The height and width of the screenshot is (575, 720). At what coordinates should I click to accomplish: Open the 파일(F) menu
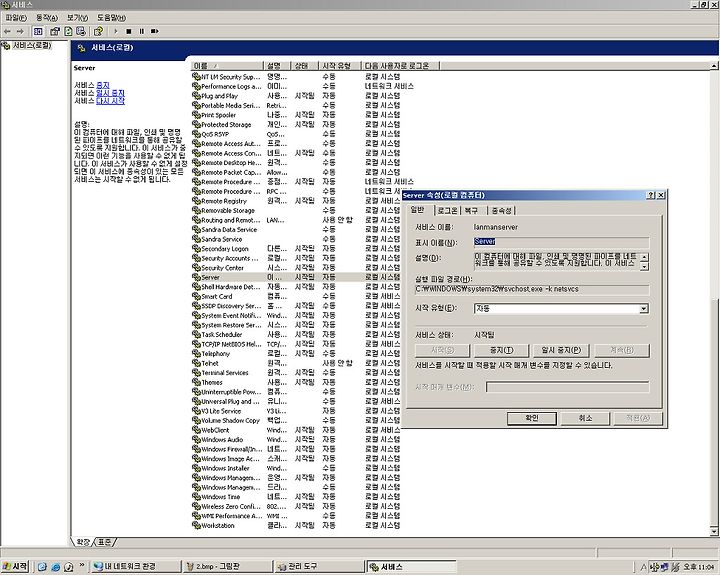coord(16,17)
